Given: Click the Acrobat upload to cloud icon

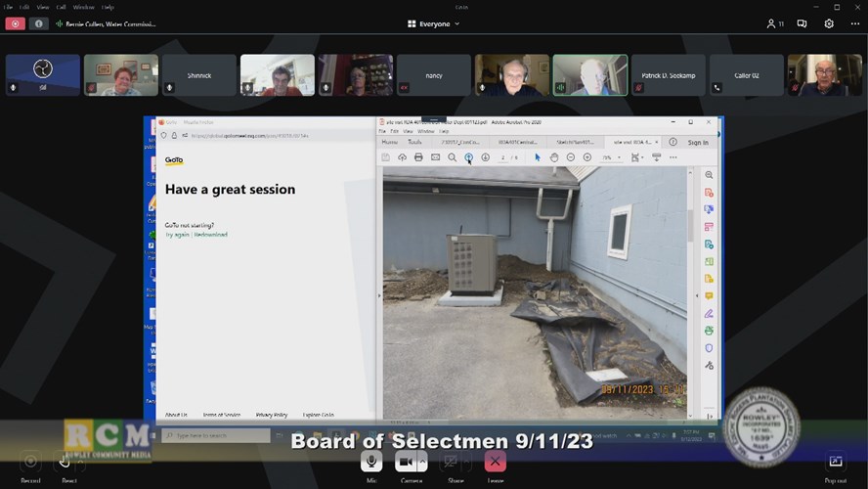Looking at the screenshot, I should point(402,157).
